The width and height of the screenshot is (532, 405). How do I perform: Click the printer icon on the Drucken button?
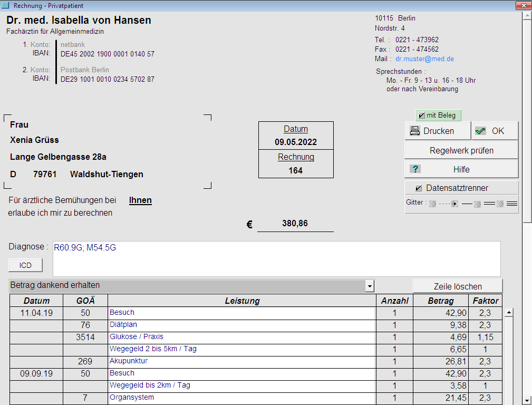tap(415, 131)
